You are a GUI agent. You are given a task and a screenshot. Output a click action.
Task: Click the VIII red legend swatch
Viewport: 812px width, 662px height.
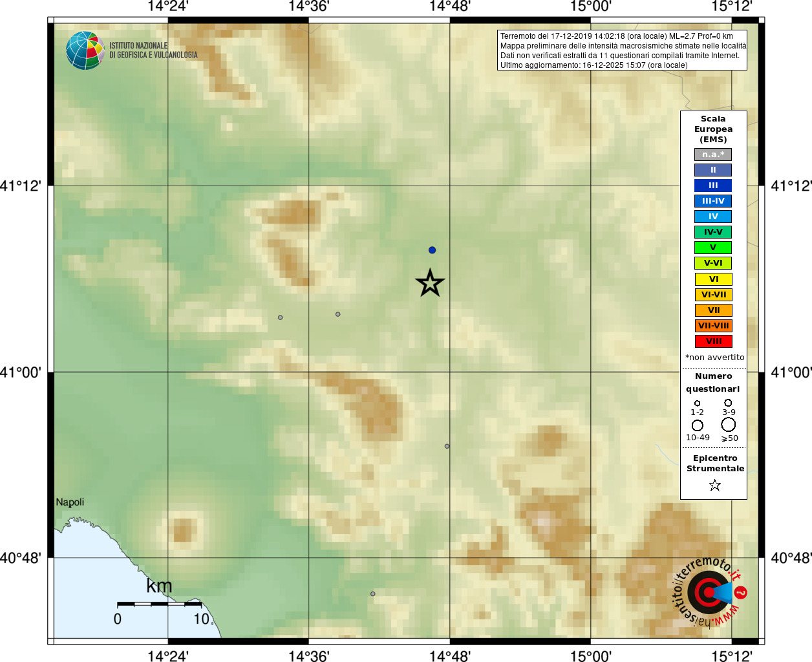713,341
